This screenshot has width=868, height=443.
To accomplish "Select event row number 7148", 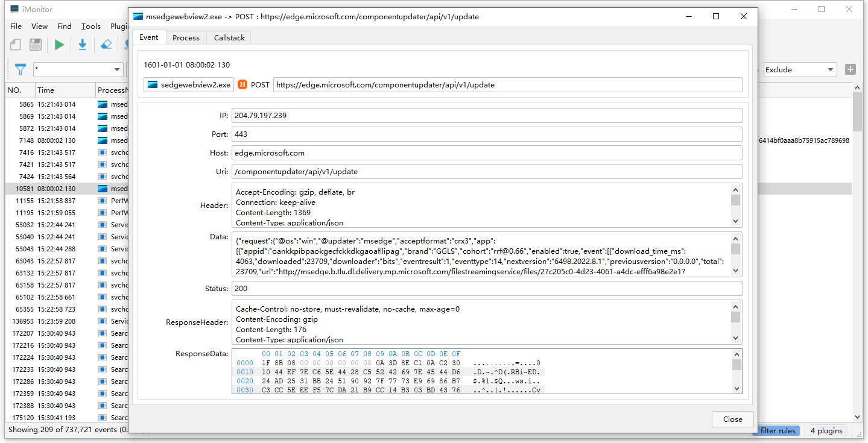I will pyautogui.click(x=48, y=140).
